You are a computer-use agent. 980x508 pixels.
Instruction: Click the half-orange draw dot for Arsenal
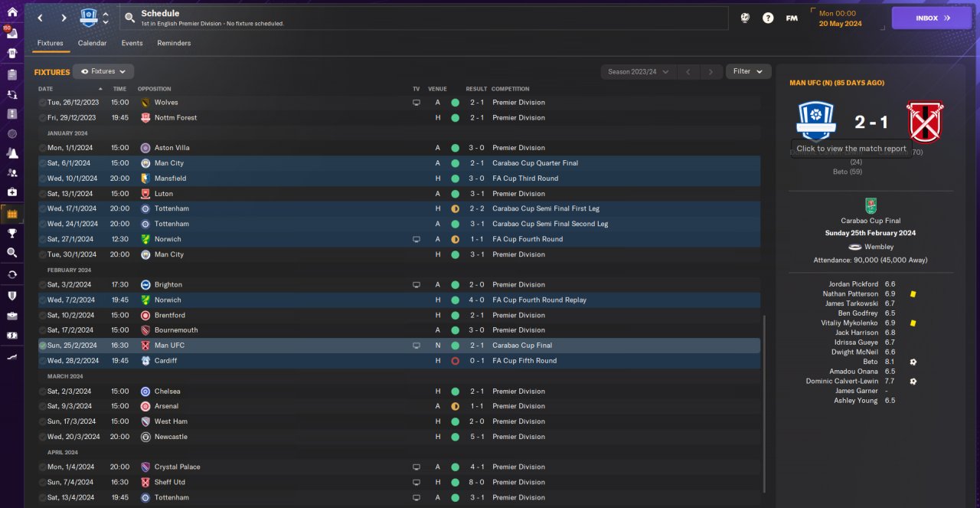(x=455, y=407)
